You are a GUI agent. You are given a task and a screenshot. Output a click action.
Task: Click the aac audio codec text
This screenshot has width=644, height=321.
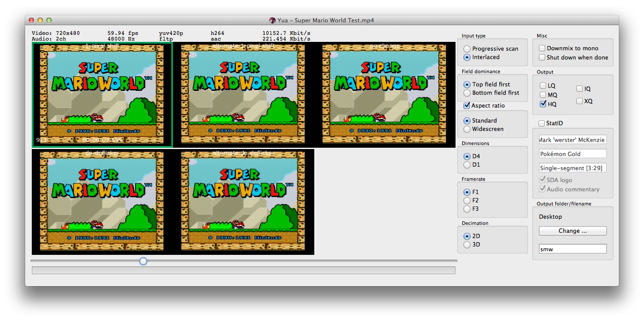click(x=216, y=39)
